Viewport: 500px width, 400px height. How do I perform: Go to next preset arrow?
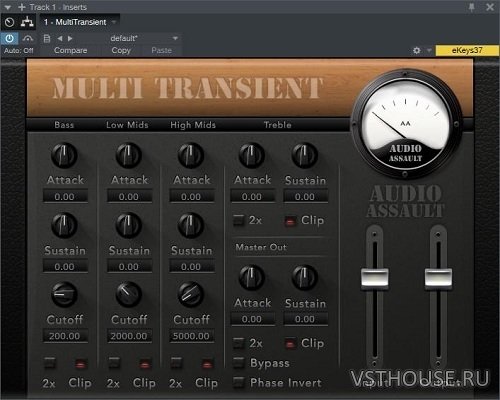coord(70,39)
